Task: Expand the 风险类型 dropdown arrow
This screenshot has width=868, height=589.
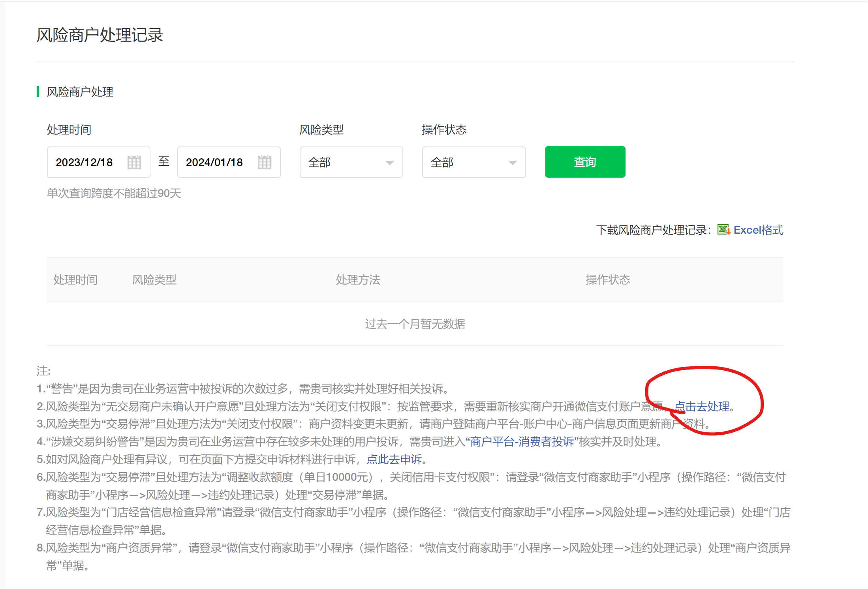Action: 389,163
